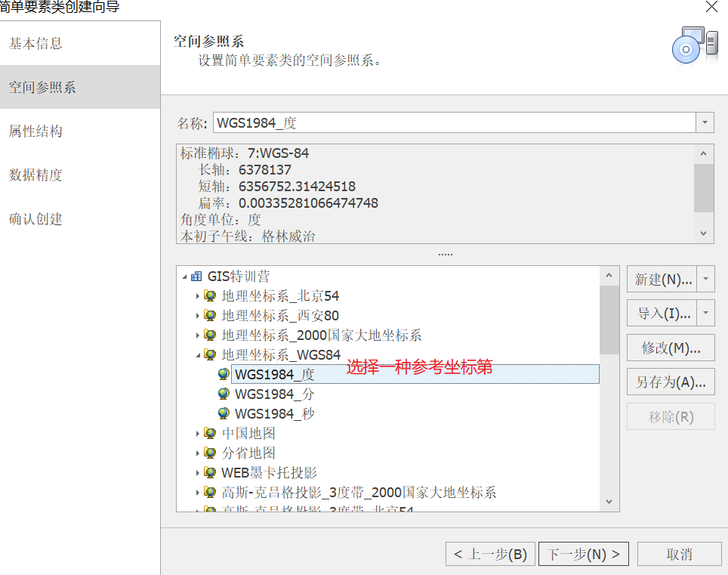Click the info panel scrollbar up arrow

coord(703,153)
